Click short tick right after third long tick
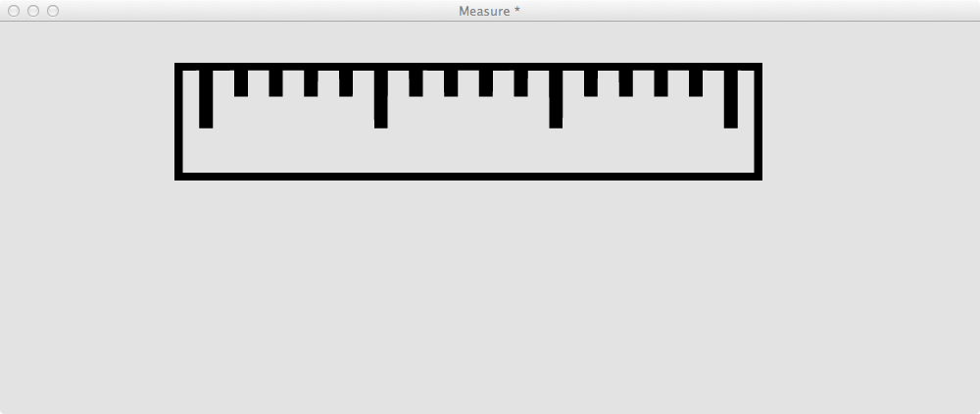The height and width of the screenshot is (414, 980). 591,83
